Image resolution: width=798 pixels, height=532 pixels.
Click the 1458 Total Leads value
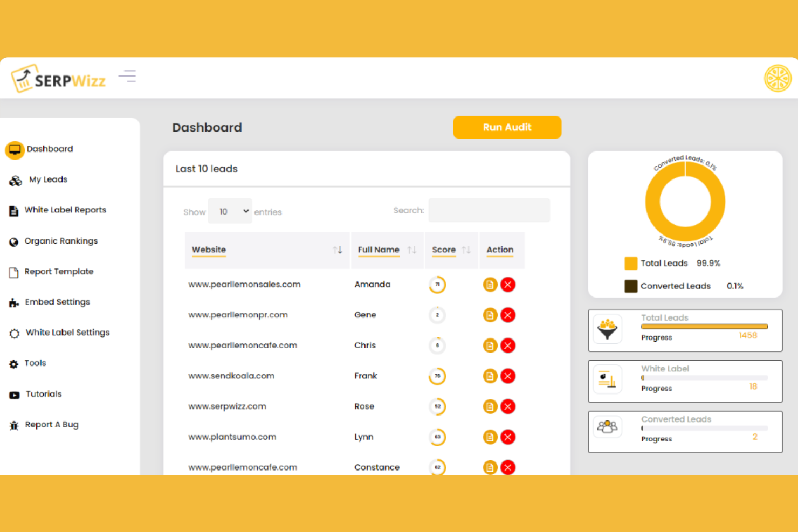pos(748,336)
